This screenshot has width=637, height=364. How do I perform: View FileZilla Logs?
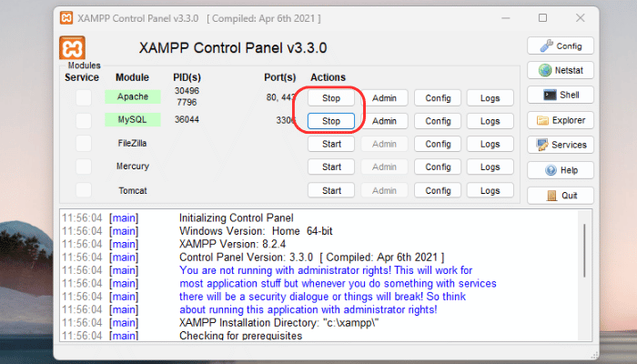pos(490,144)
